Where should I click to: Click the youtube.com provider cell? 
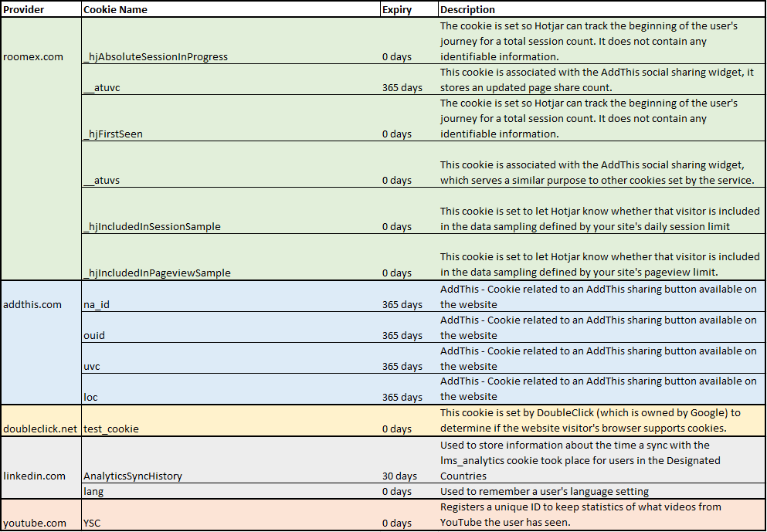[x=41, y=514]
